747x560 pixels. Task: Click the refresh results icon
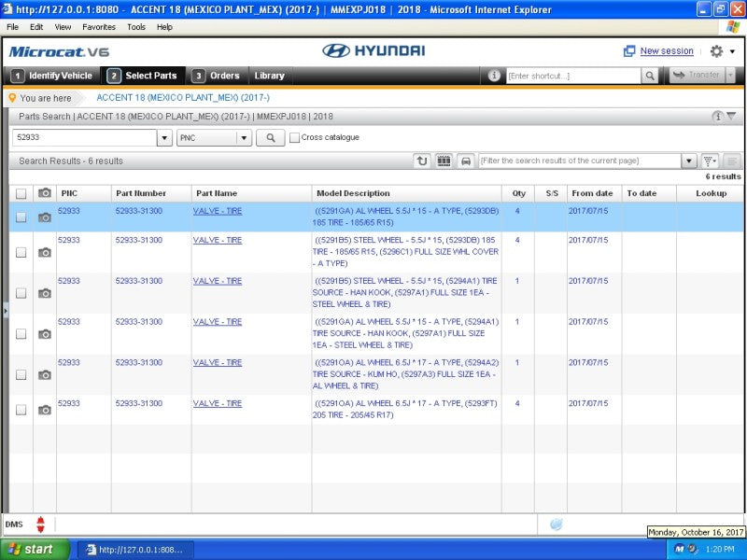[423, 161]
